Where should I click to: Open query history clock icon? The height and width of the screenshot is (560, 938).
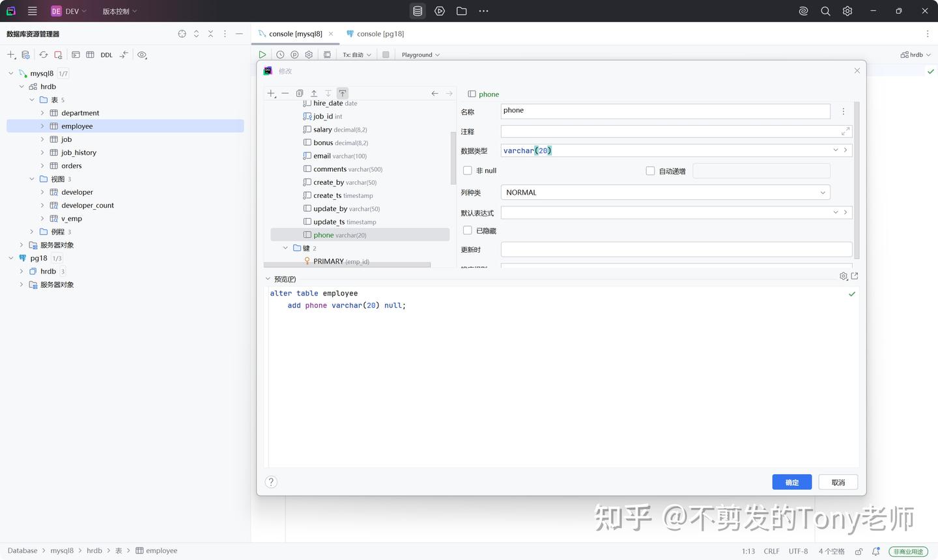280,55
